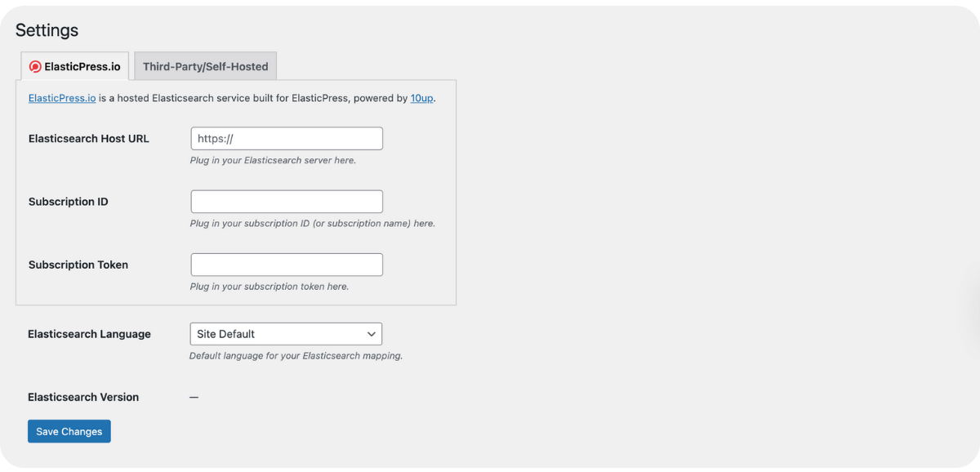Click the Elasticsearch Version label
The height and width of the screenshot is (472, 980).
pos(83,397)
